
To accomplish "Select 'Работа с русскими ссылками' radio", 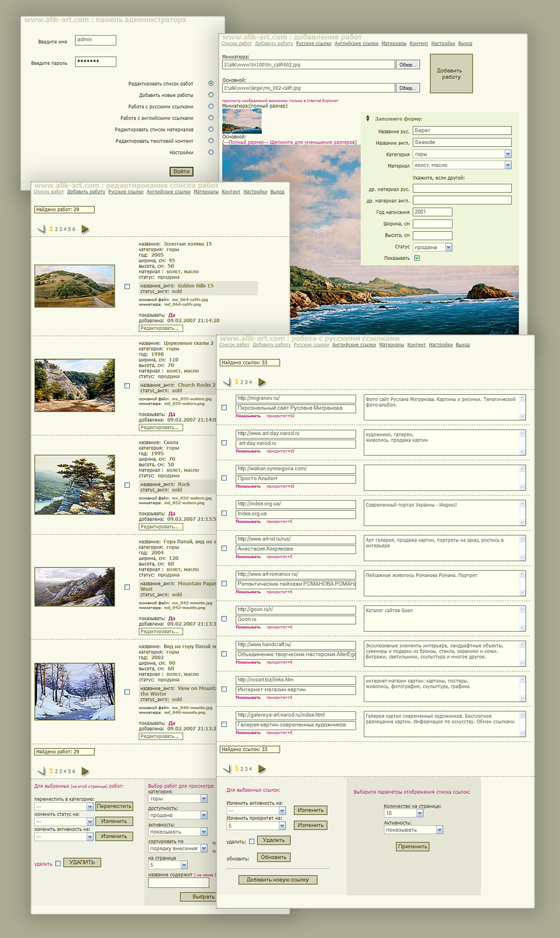I will click(x=211, y=106).
